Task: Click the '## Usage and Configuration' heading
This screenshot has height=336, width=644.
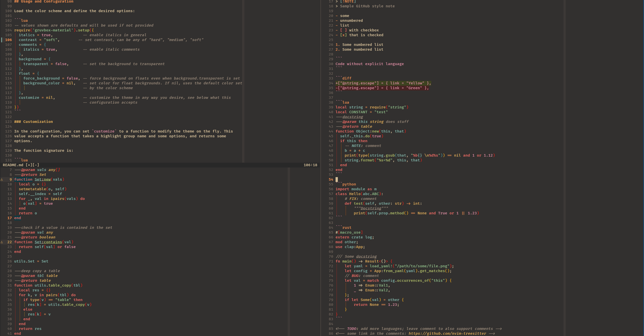Action: tap(44, 2)
